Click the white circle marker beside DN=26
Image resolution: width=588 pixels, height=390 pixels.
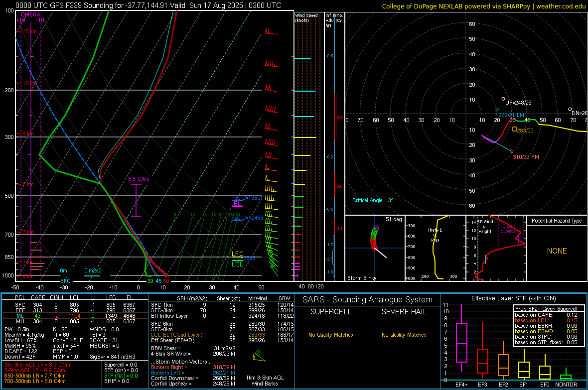pyautogui.click(x=570, y=109)
